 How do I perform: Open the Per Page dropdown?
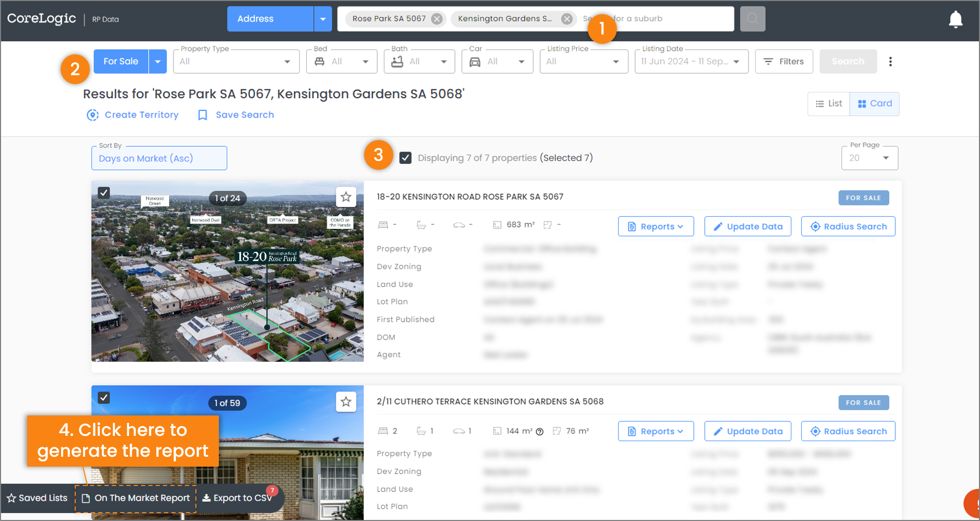870,158
